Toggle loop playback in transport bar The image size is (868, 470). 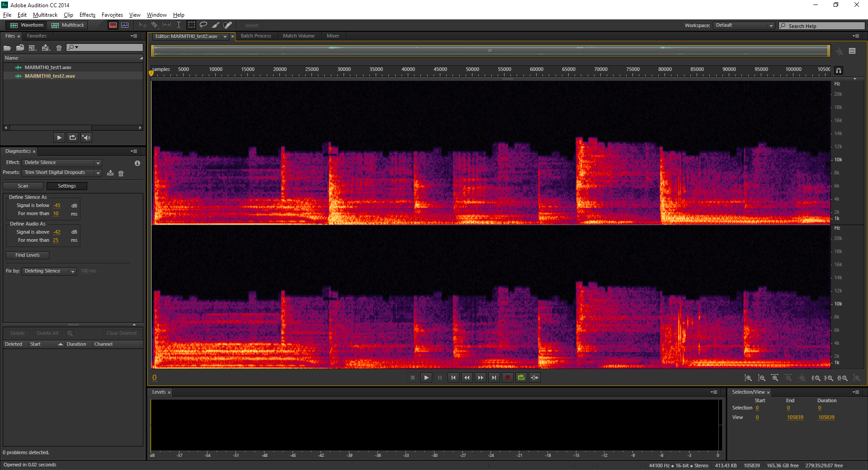(x=521, y=377)
